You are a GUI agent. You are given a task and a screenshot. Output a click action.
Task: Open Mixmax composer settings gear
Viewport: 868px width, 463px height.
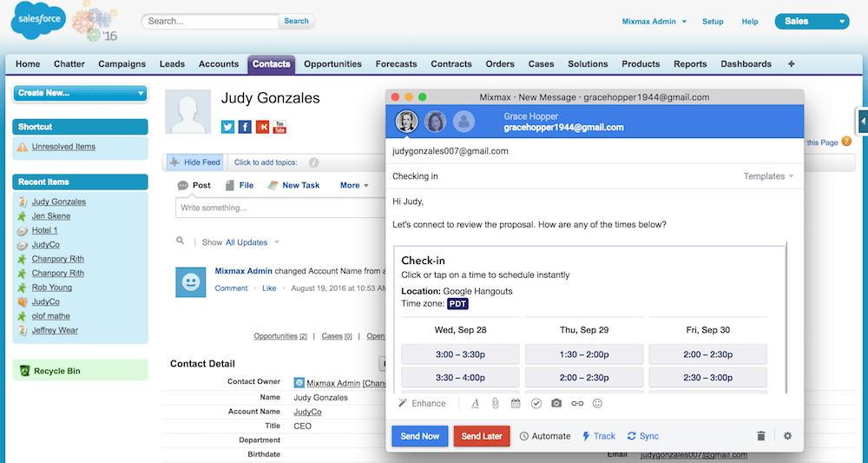[787, 436]
